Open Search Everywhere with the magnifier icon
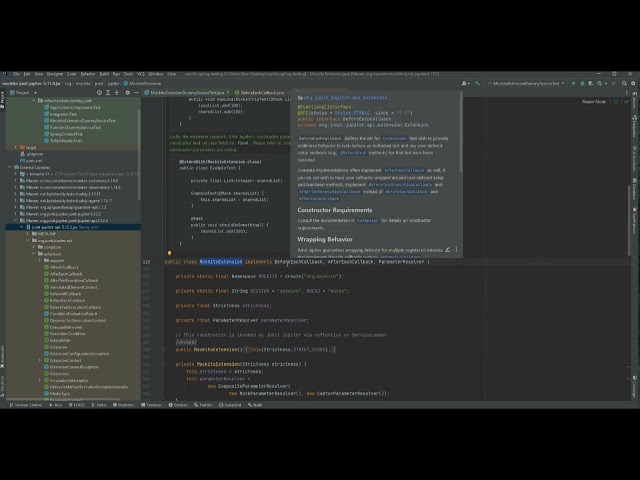The width and height of the screenshot is (640, 480). [x=624, y=83]
